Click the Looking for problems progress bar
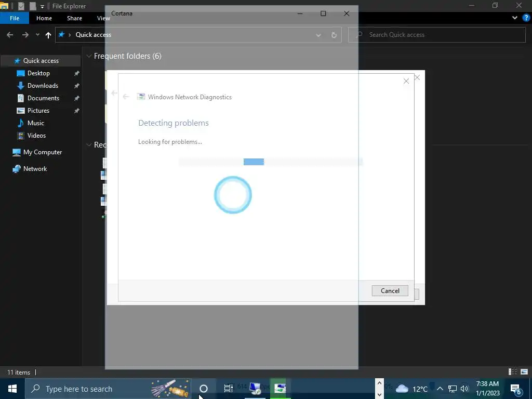 coord(271,162)
